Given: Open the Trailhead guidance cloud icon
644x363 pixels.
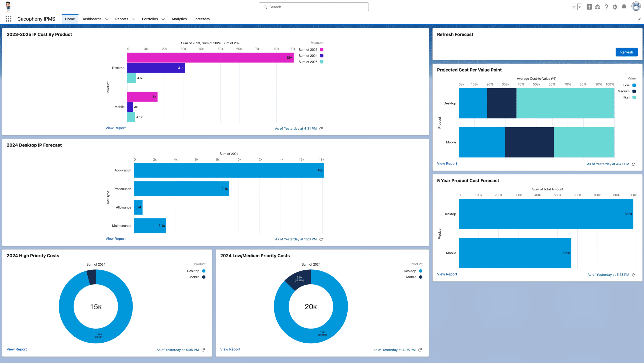Looking at the screenshot, I should click(x=598, y=7).
